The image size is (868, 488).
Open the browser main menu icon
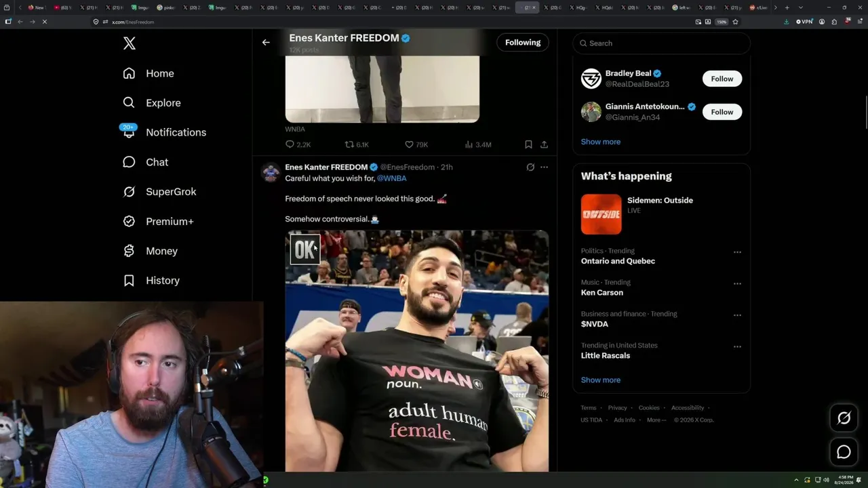tap(859, 22)
